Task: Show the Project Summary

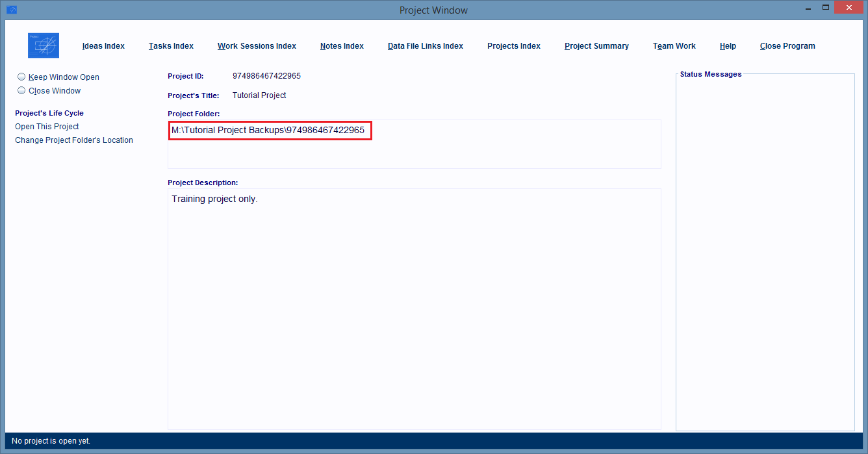Action: pos(596,46)
